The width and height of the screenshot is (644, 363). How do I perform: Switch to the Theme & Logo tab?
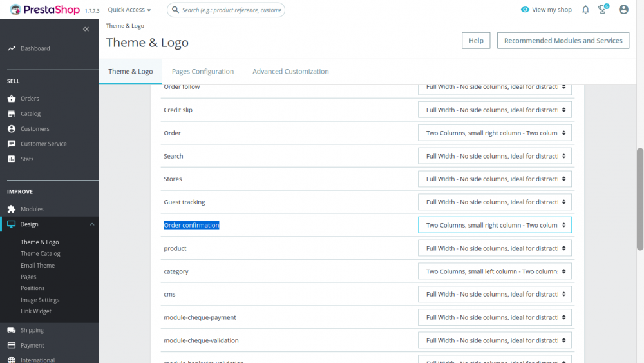(x=131, y=72)
